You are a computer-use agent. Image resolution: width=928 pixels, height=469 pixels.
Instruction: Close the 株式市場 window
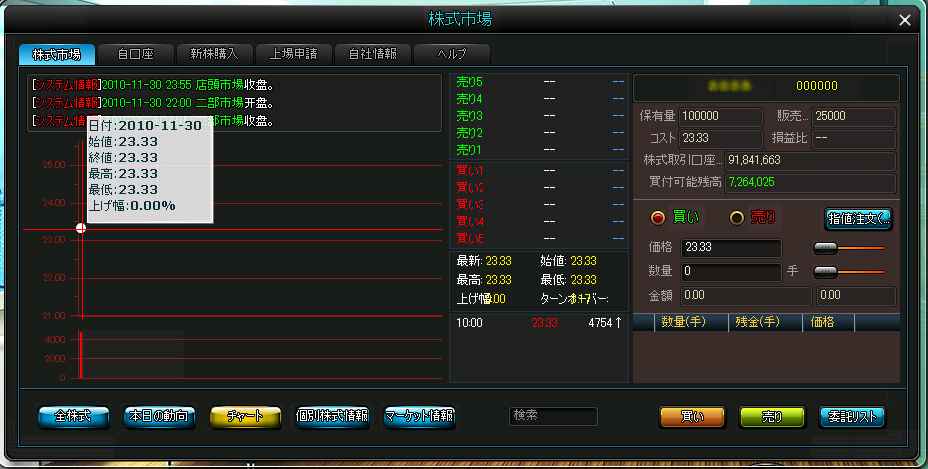[904, 20]
